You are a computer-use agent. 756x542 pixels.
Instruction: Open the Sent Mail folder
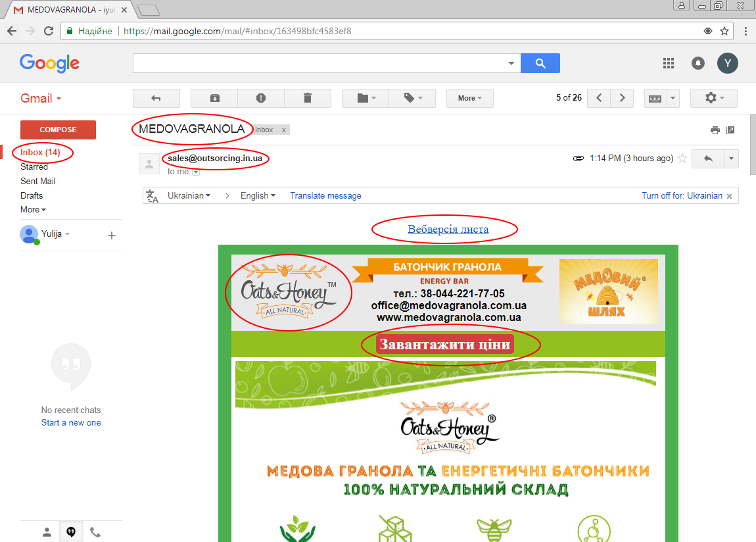tap(38, 181)
